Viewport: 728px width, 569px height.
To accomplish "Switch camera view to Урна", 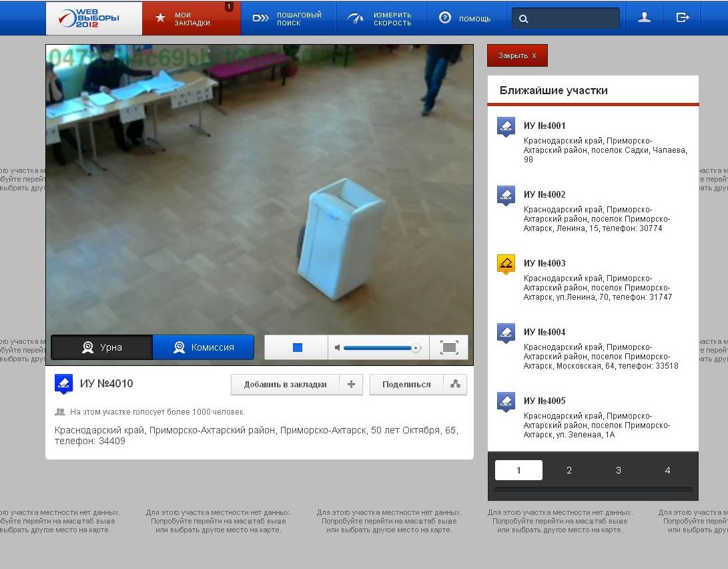I will click(x=101, y=347).
